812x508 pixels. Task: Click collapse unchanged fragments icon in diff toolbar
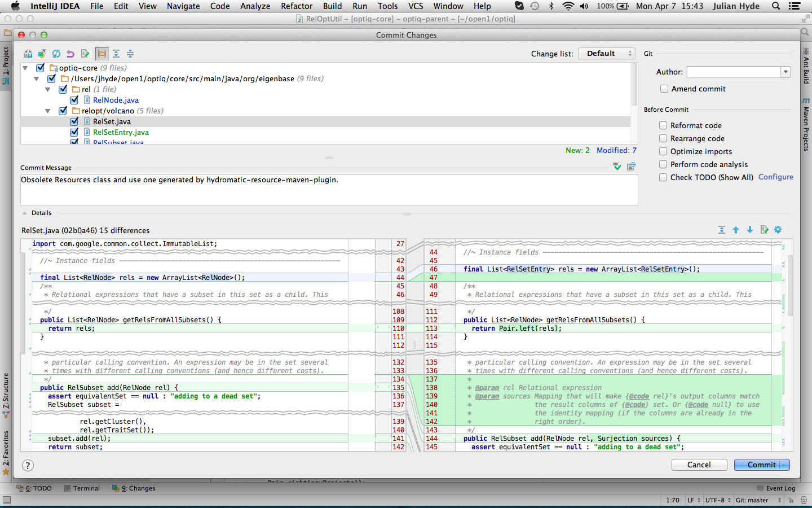(x=722, y=230)
